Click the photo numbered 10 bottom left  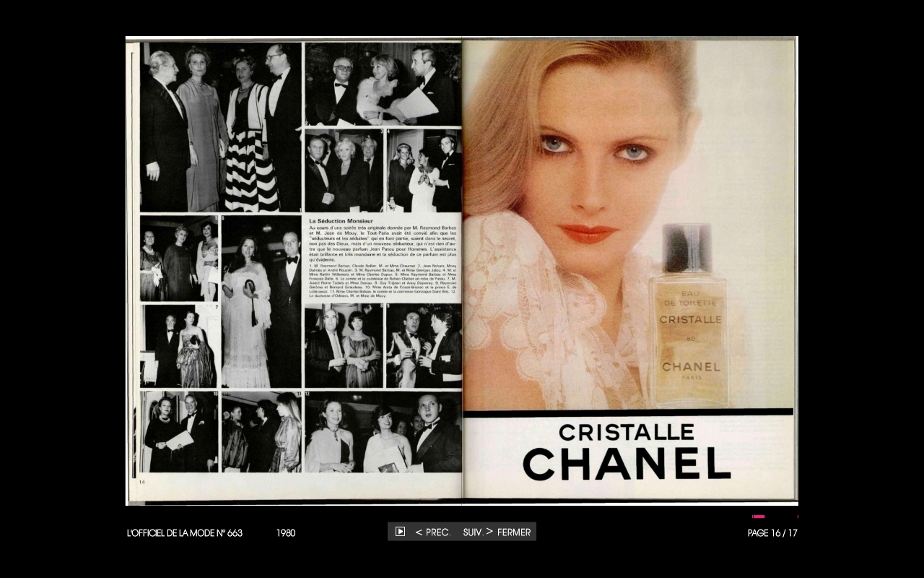pyautogui.click(x=180, y=432)
